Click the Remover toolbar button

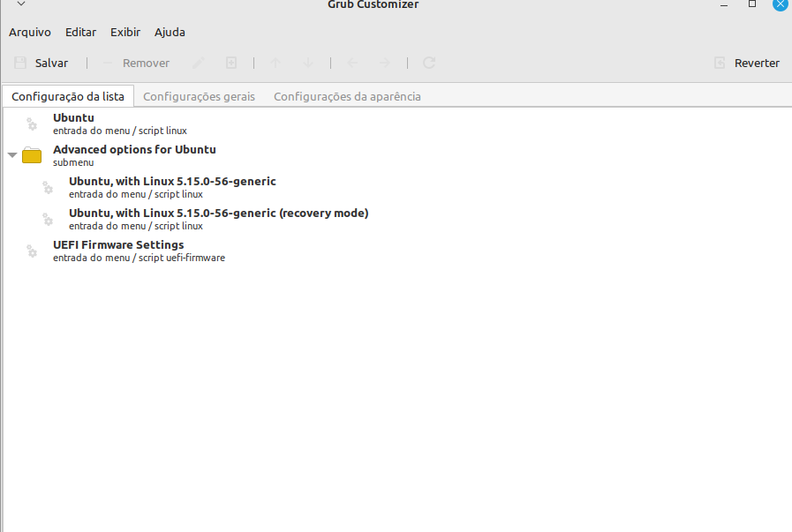click(135, 64)
